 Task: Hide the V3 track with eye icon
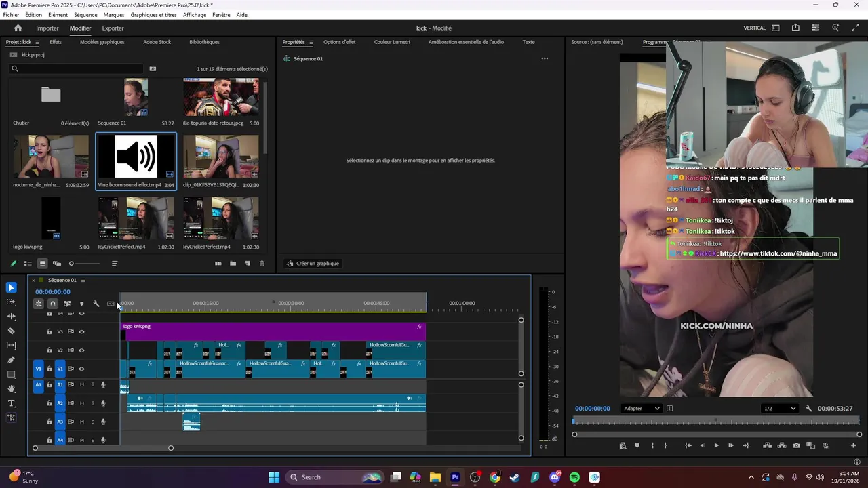point(81,332)
